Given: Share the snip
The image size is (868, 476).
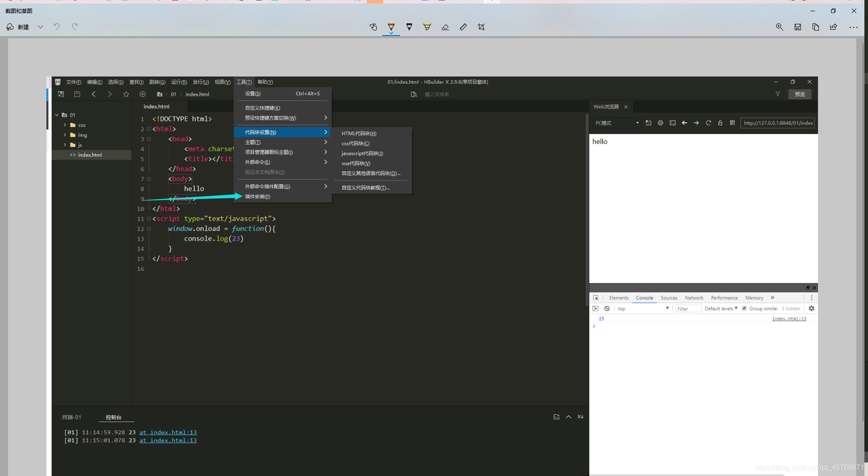Looking at the screenshot, I should pyautogui.click(x=834, y=27).
